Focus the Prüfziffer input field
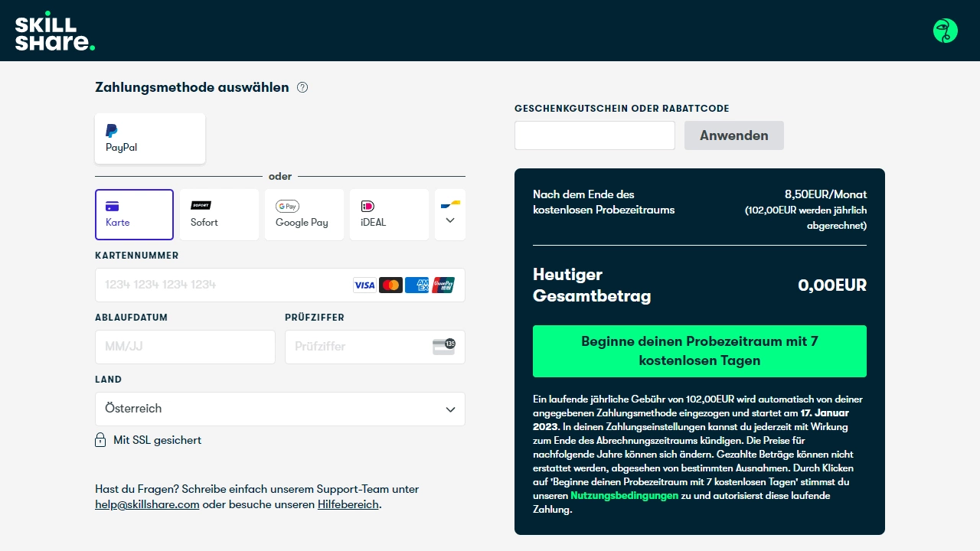This screenshot has height=551, width=980. (x=375, y=347)
